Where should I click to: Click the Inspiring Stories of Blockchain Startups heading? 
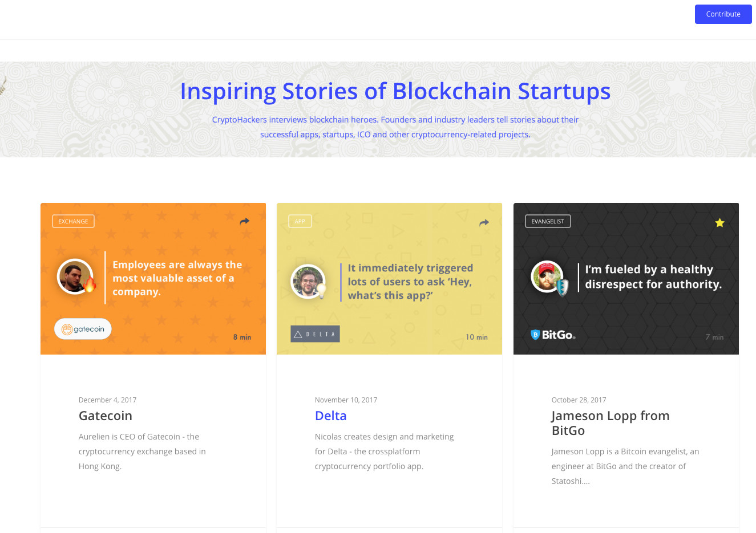(395, 91)
